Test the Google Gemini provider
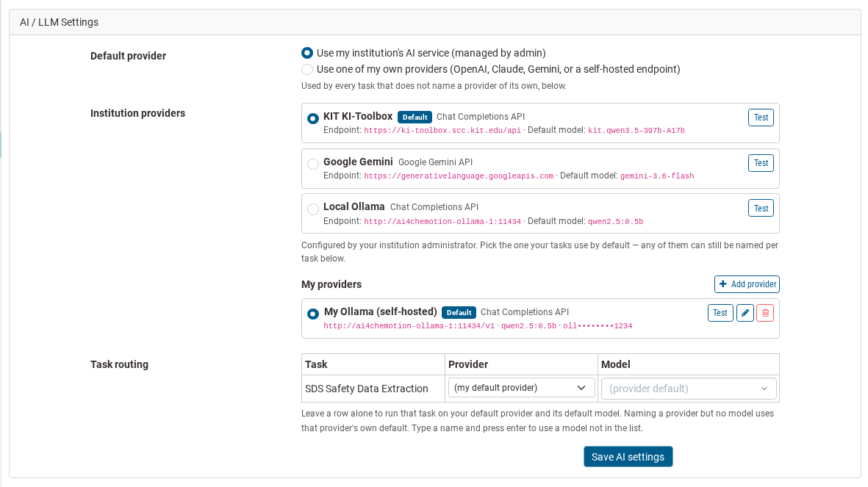This screenshot has width=868, height=487. click(x=761, y=163)
